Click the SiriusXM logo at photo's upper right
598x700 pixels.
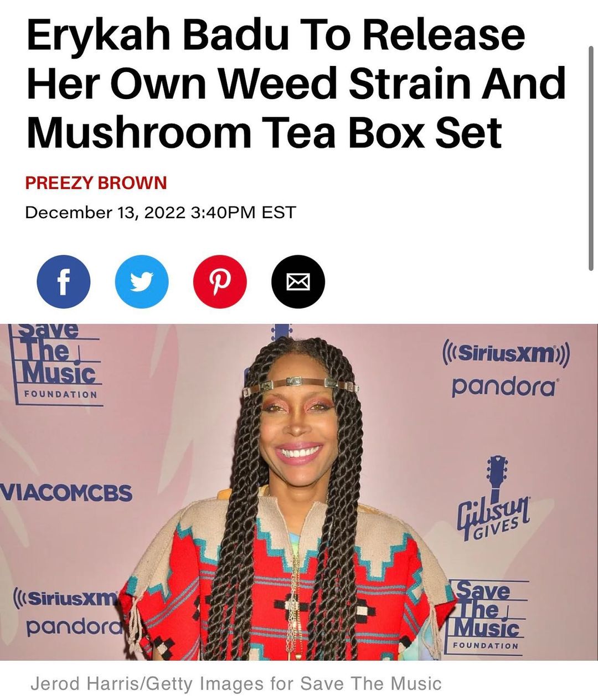point(506,353)
